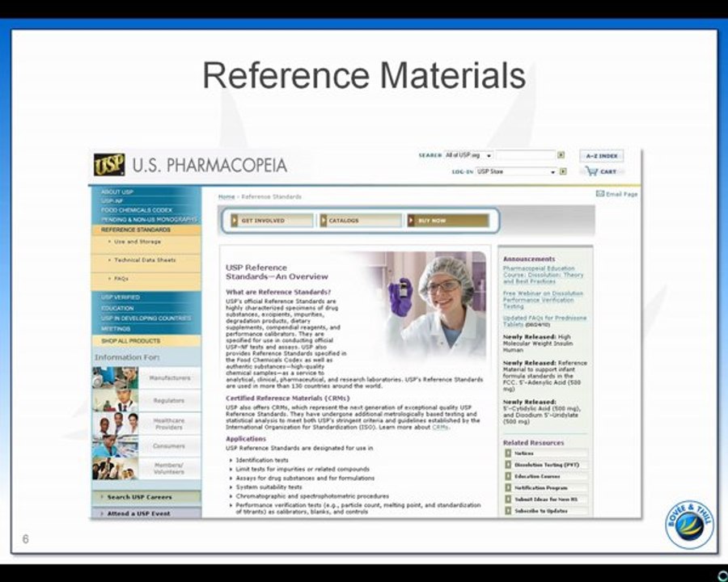728x582 pixels.
Task: Click the Notices related resource
Action: [547, 453]
